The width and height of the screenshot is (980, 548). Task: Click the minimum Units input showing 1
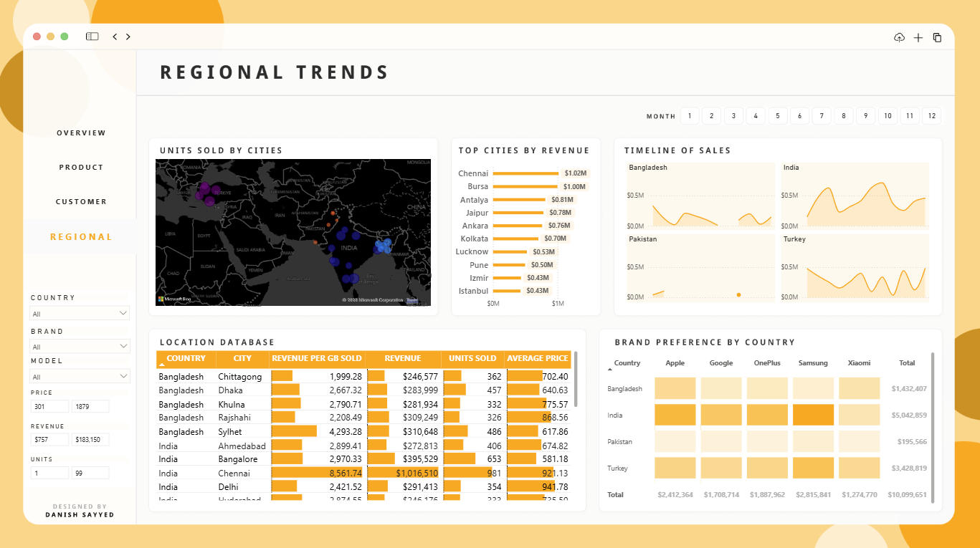[x=49, y=473]
